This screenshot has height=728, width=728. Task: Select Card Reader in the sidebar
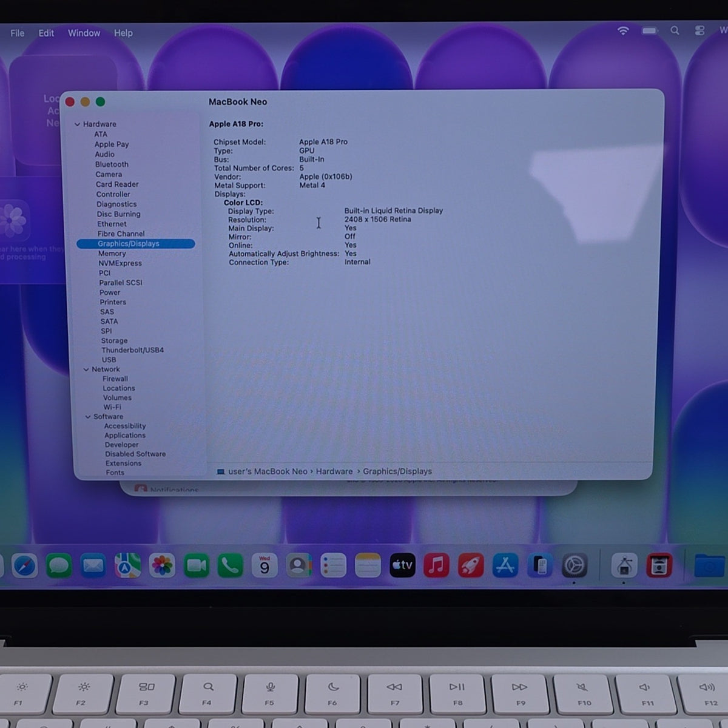[117, 184]
